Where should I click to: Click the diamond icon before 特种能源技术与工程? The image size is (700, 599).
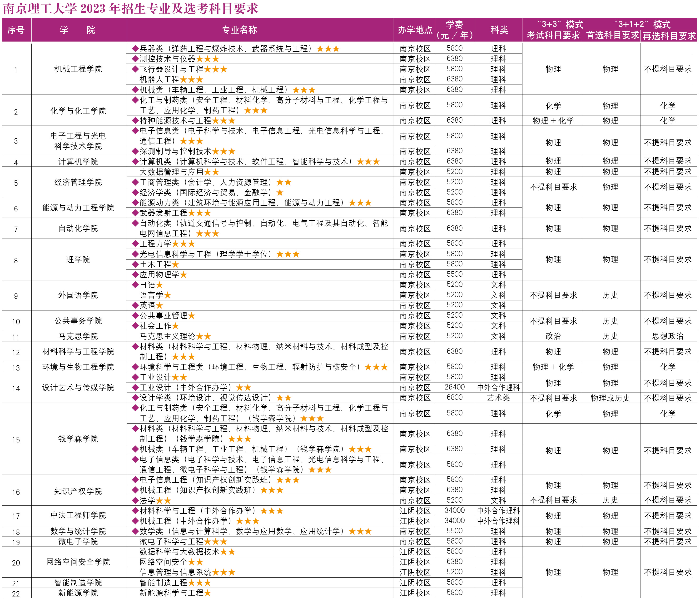tap(135, 120)
